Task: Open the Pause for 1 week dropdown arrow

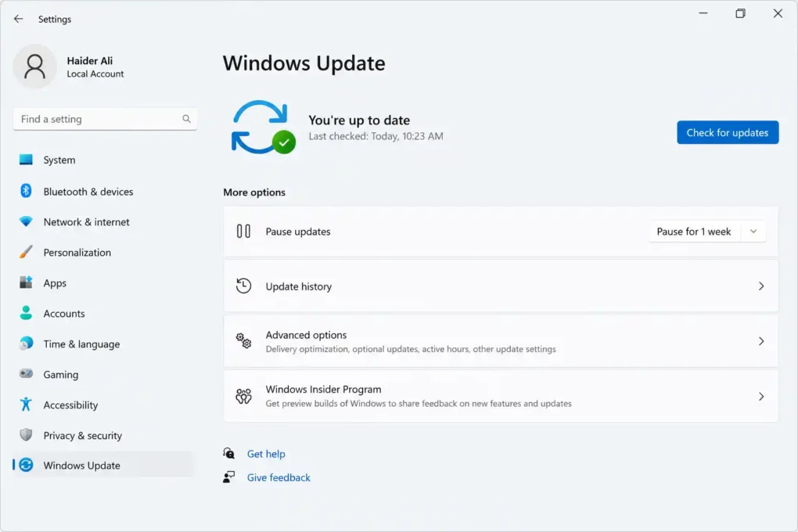Action: click(753, 231)
